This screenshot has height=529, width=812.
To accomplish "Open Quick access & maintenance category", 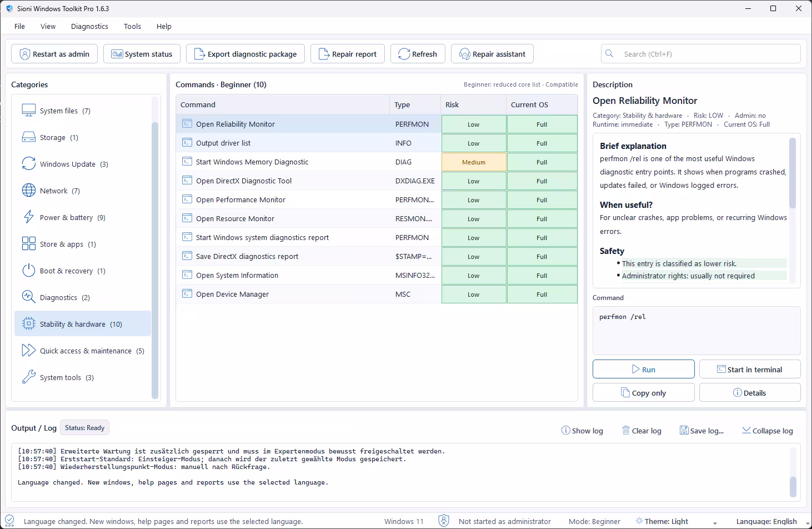I will click(83, 351).
